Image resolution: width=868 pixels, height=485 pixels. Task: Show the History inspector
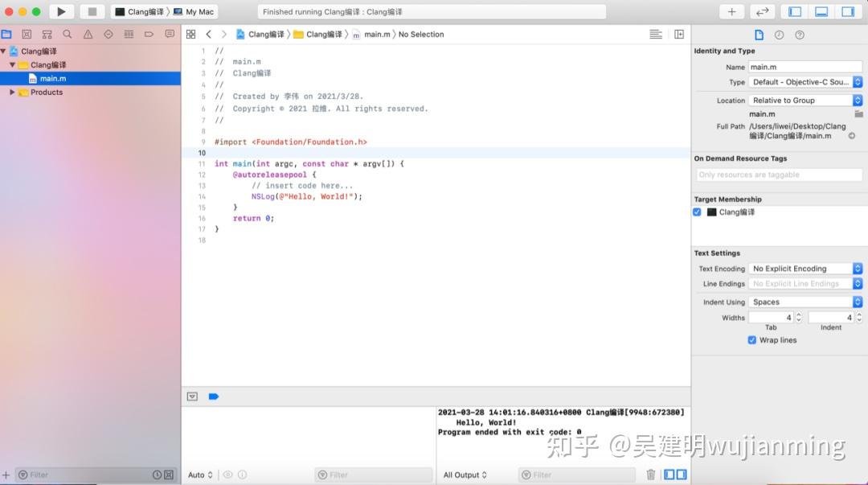point(780,35)
